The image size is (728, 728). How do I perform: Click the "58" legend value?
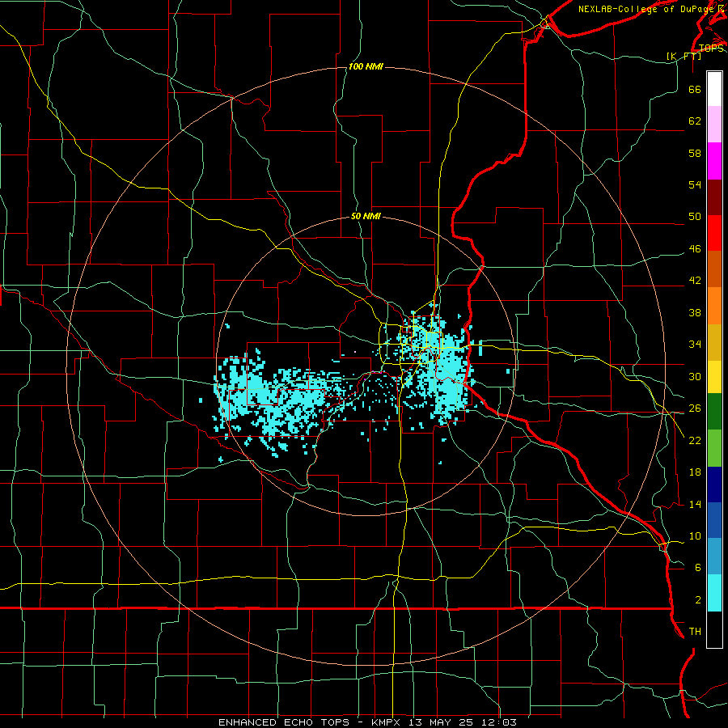pos(695,153)
